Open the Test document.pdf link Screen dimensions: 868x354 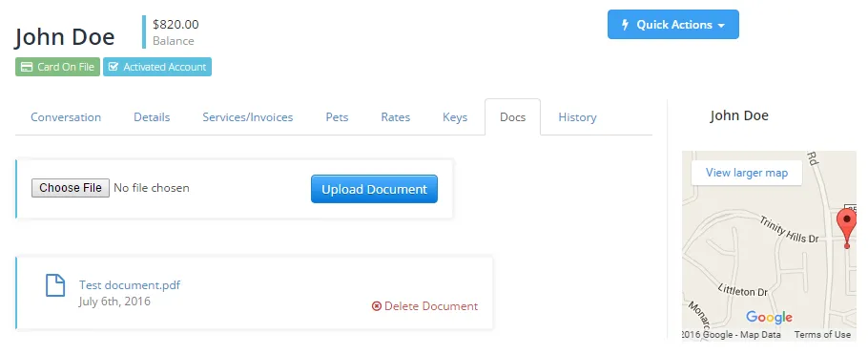(130, 285)
